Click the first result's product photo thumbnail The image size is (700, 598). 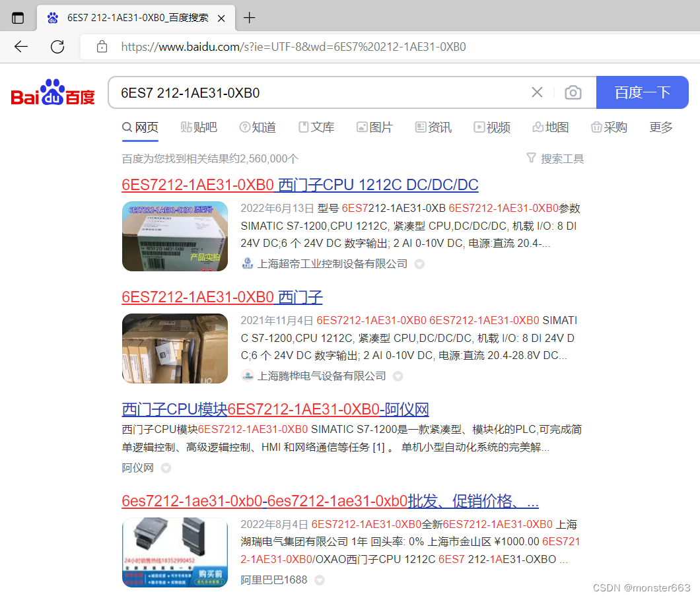click(x=174, y=236)
